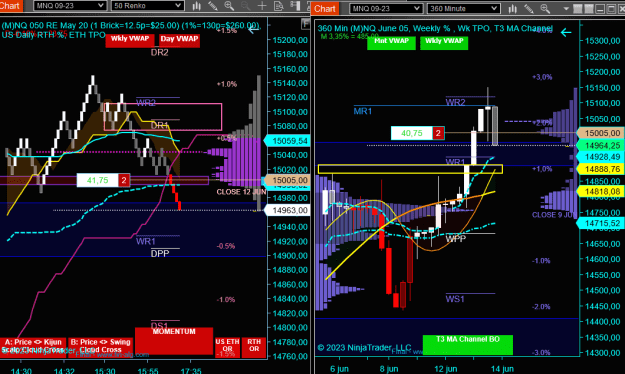Screen dimensions: 625x374
Task: Toggle red Day VWAP button
Action: tap(179, 41)
